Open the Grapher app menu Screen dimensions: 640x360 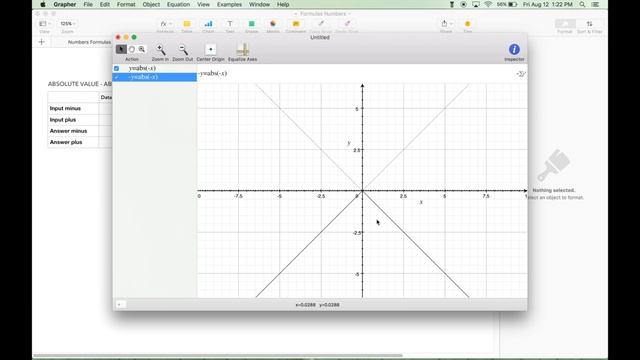[64, 4]
